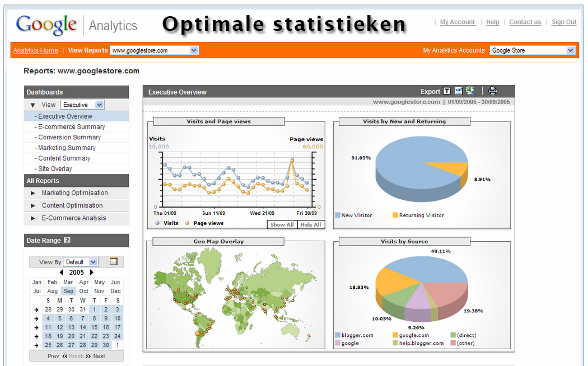
Task: Select day 30 in last calendar row
Action: coord(106,345)
